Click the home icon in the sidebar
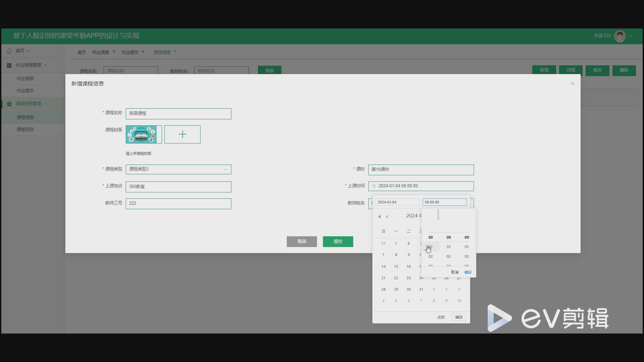The width and height of the screenshot is (644, 362). 9,51
